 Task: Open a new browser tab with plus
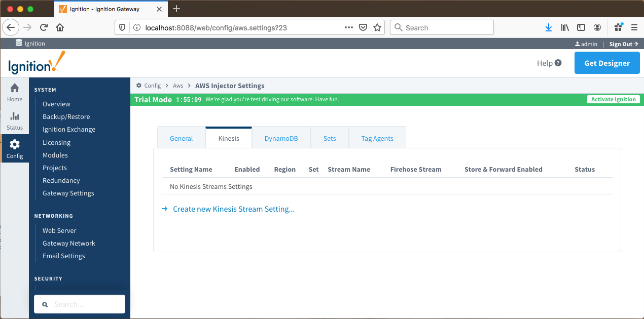[x=176, y=9]
